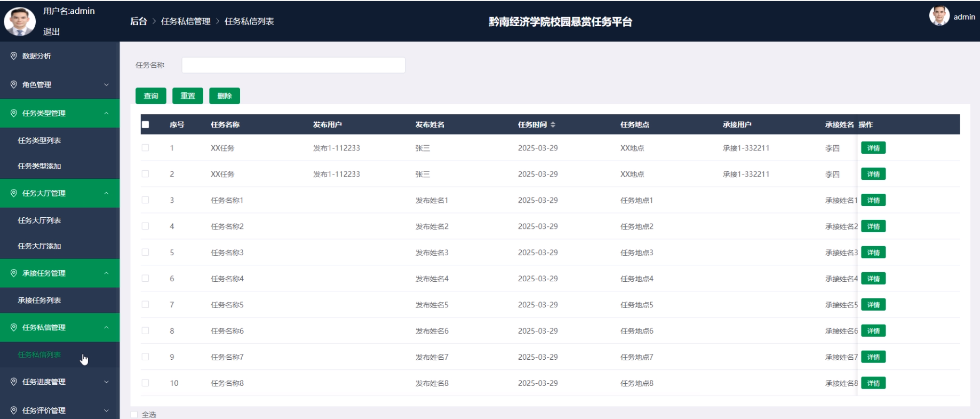
Task: Check the checkbox for row 2
Action: tap(145, 174)
